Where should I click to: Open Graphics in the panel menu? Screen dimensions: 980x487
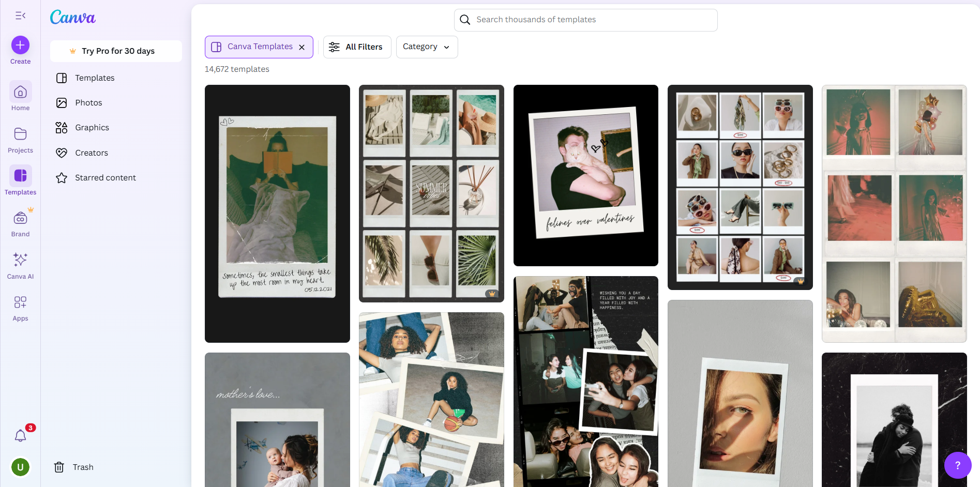coord(116,127)
